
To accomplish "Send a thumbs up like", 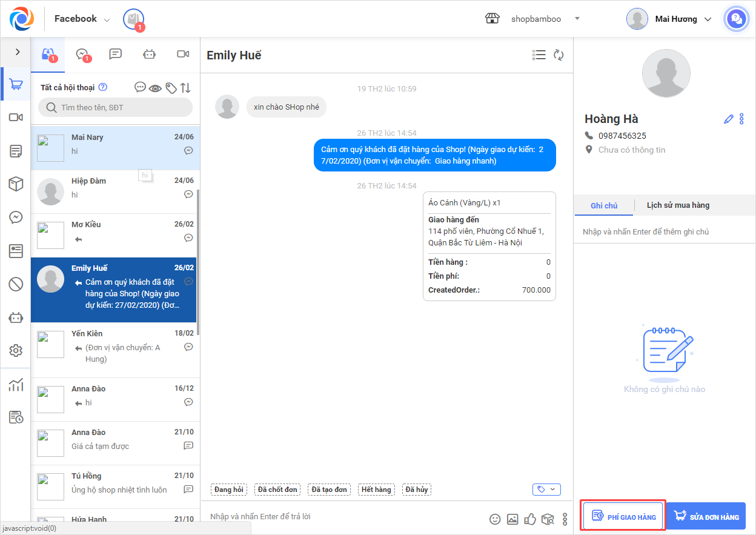I will [x=530, y=519].
